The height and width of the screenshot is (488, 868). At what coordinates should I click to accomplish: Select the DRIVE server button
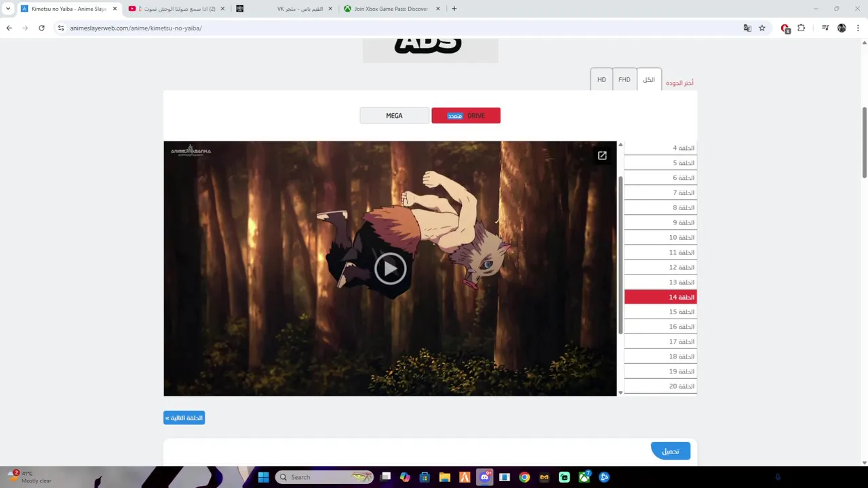click(x=466, y=116)
